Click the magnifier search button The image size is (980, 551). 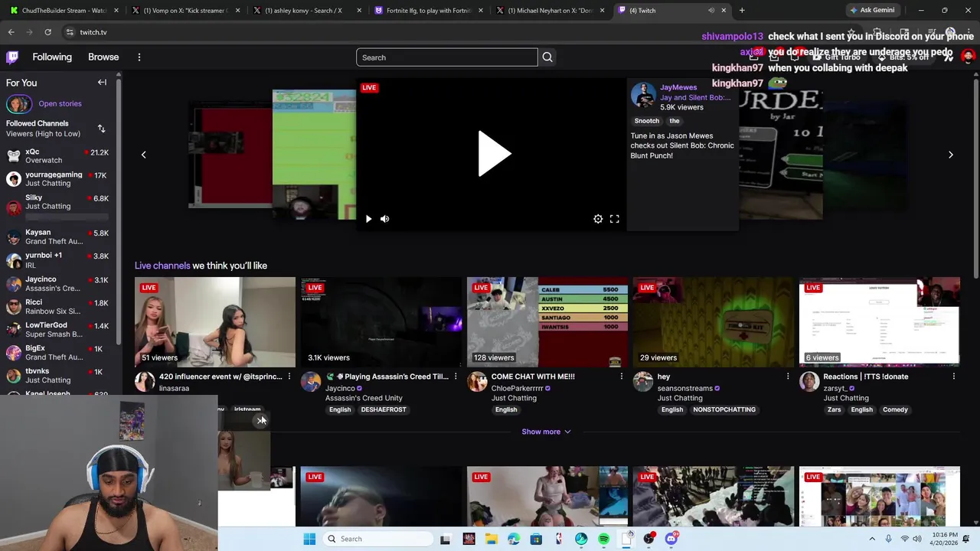click(547, 57)
